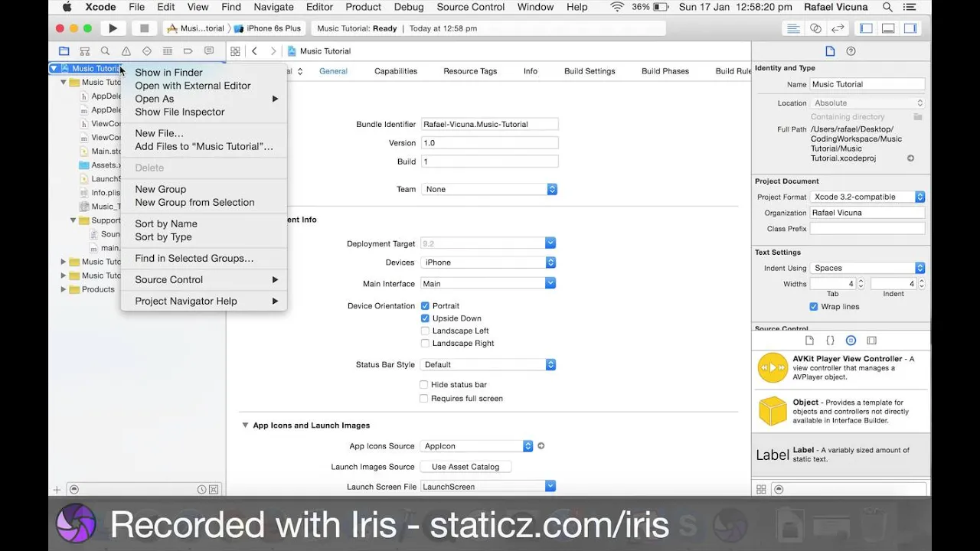Screen dimensions: 980x551
Task: Expand the Products group
Action: point(64,289)
